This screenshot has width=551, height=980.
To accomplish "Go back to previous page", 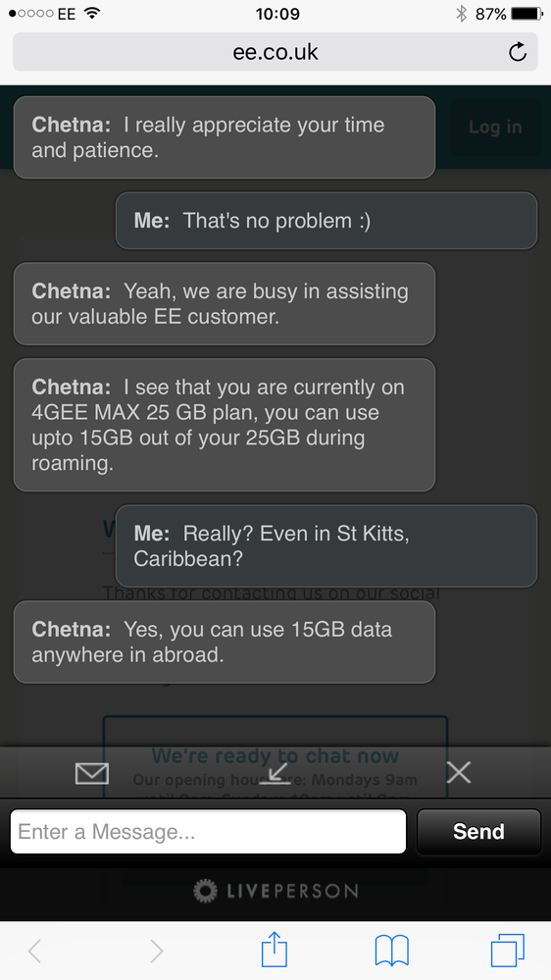I will click(x=35, y=952).
